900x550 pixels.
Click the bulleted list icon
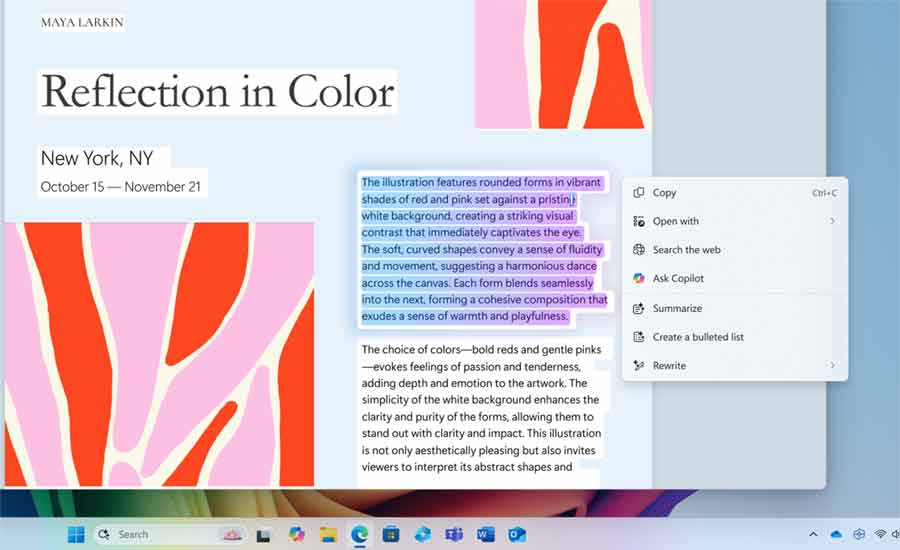coord(638,337)
